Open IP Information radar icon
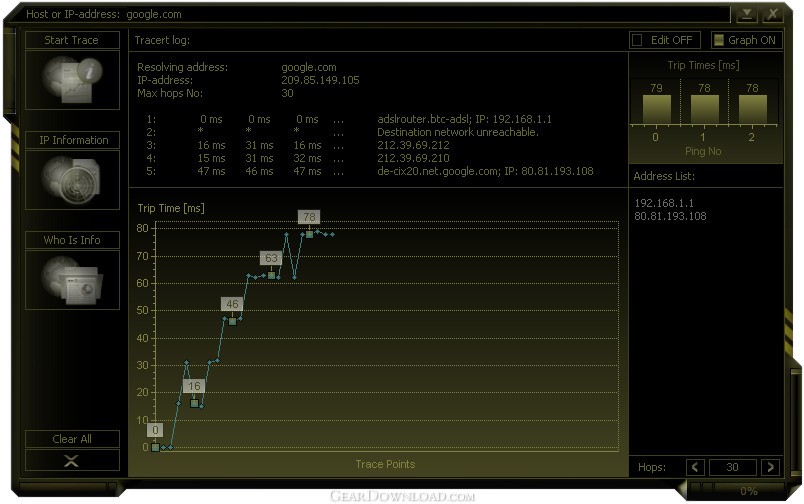Screen dimensions: 804x504 [x=72, y=179]
